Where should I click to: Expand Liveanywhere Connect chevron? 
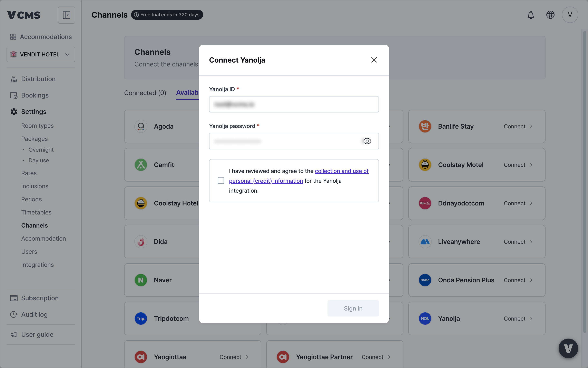[x=531, y=242]
